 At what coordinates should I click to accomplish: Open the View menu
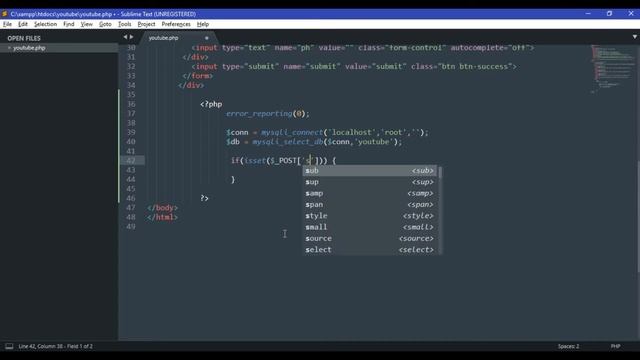pyautogui.click(x=87, y=24)
